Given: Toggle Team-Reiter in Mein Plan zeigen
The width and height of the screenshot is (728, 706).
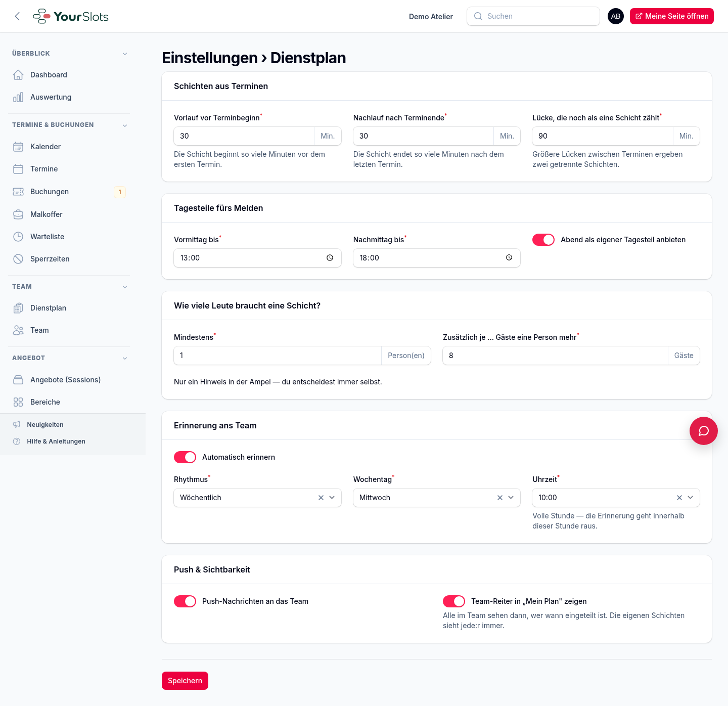Looking at the screenshot, I should point(454,601).
